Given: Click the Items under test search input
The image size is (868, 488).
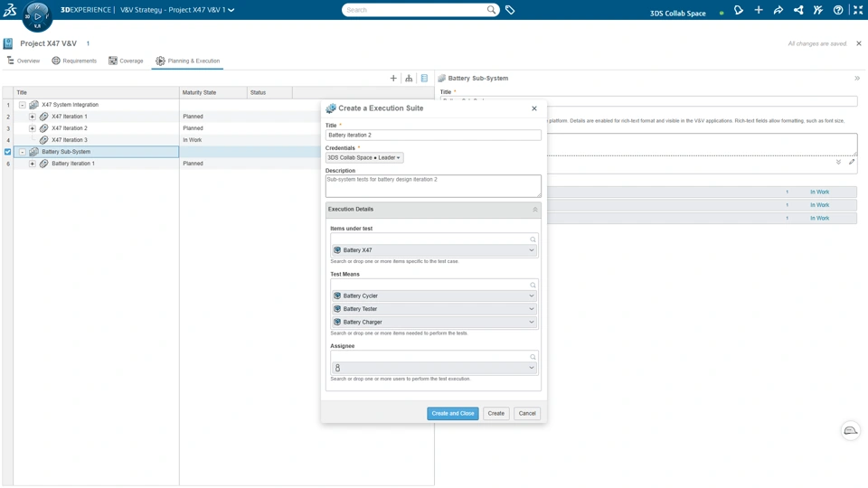Looking at the screenshot, I should point(429,239).
